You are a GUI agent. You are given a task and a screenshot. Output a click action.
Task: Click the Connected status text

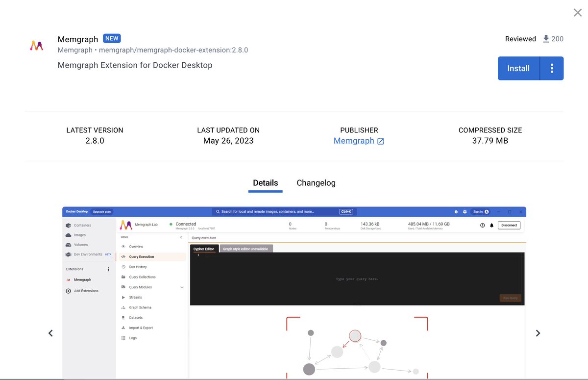[186, 224]
